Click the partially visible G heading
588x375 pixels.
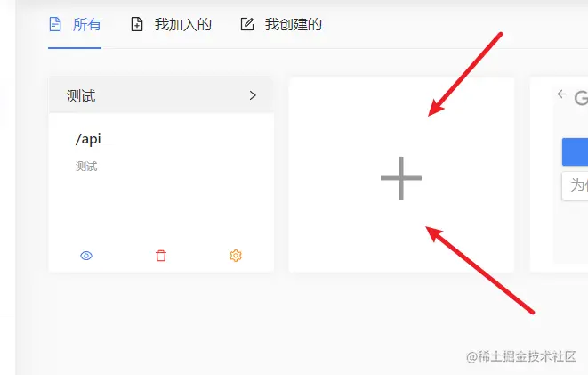581,98
